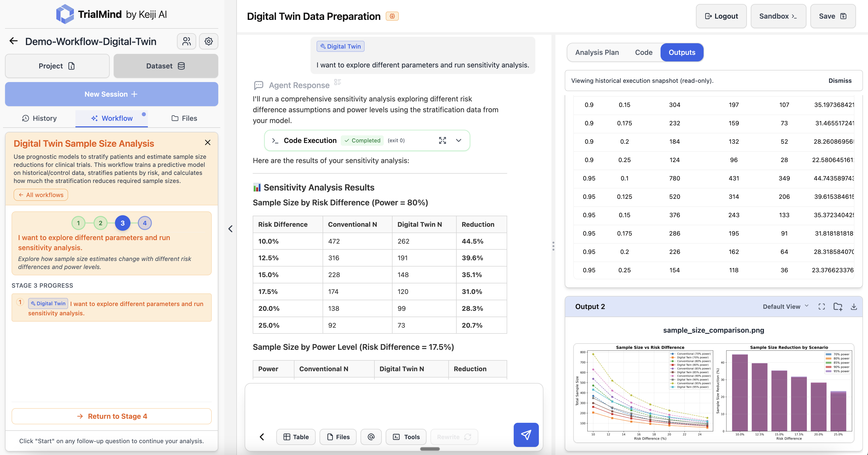
Task: Go back using the left arrow
Action: pos(14,41)
